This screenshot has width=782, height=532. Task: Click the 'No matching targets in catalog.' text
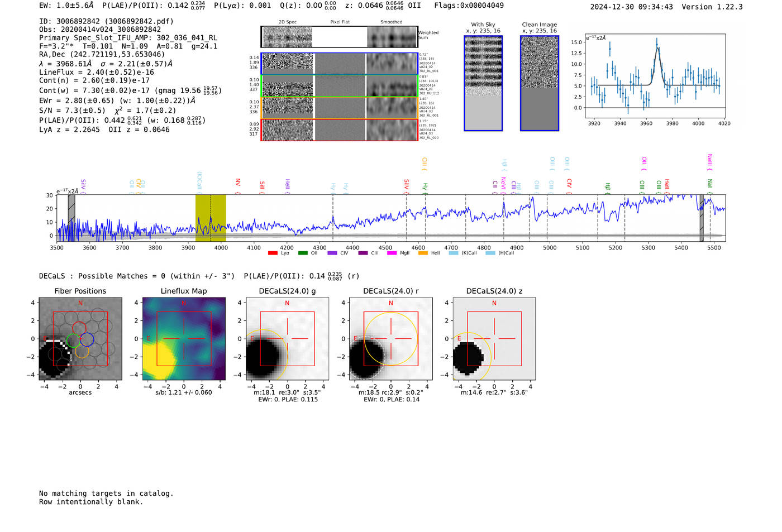coord(106,493)
